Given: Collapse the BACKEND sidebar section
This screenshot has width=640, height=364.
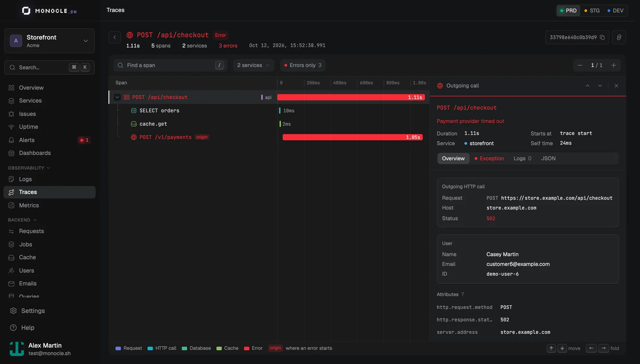Looking at the screenshot, I should click(x=22, y=220).
